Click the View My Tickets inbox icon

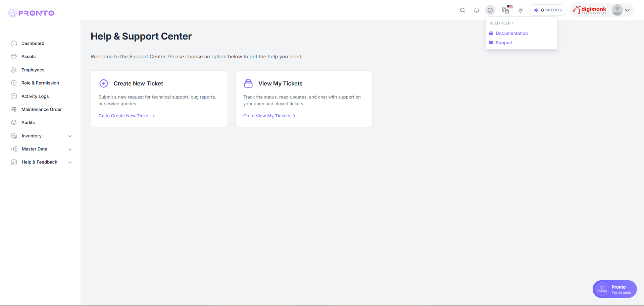pyautogui.click(x=248, y=83)
